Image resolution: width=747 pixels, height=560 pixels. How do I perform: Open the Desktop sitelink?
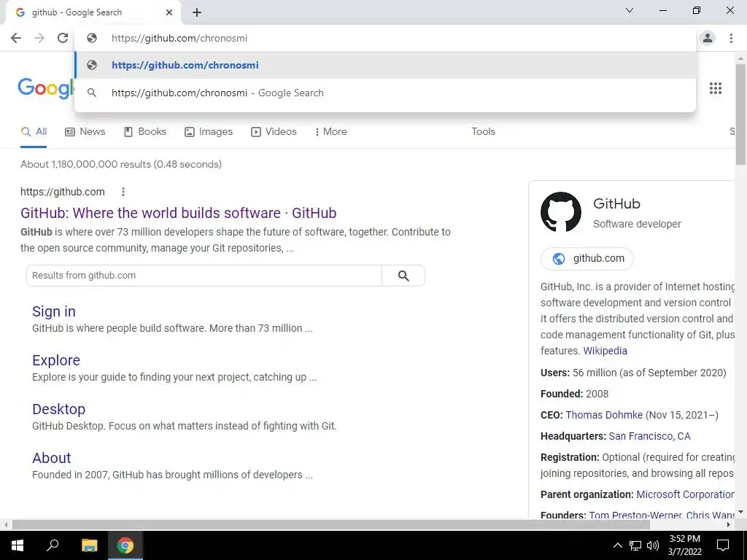(58, 409)
